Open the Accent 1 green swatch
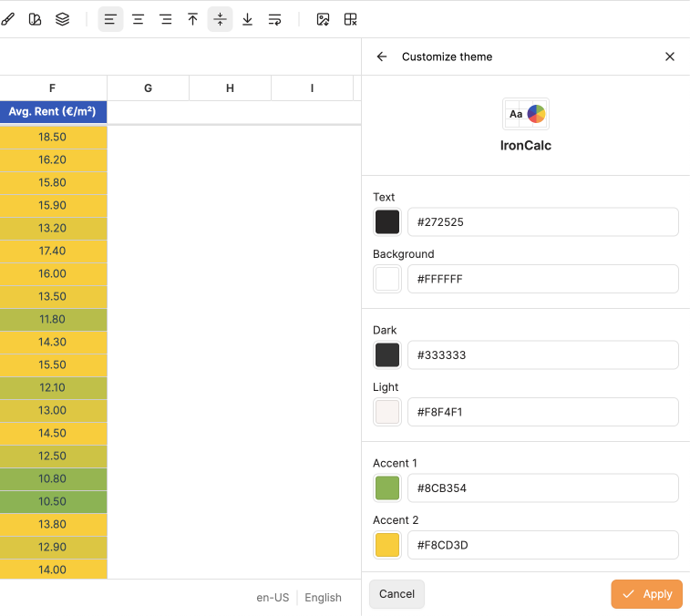690x616 pixels. click(x=387, y=488)
